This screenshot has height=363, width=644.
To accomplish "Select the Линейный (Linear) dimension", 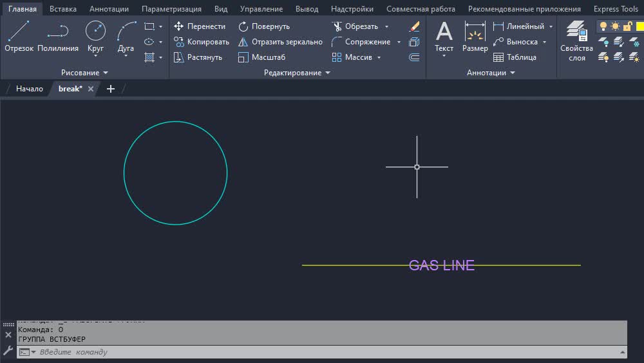I will (x=518, y=26).
